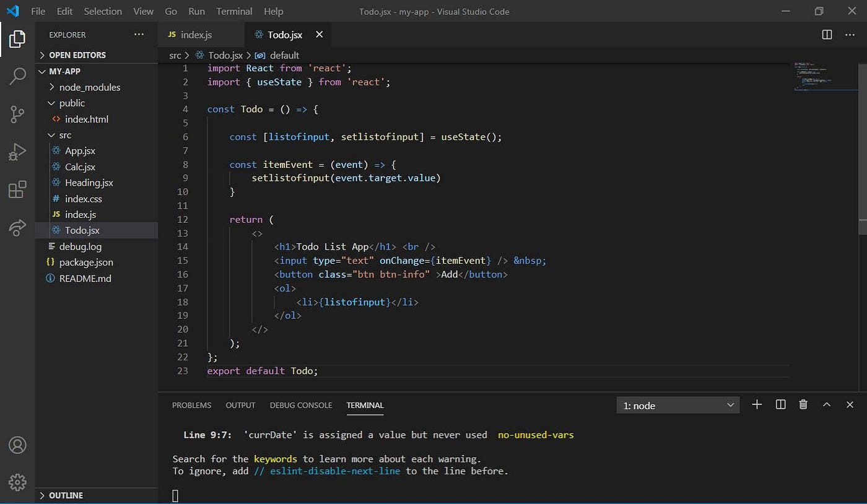Viewport: 867px width, 504px height.
Task: Open the '1: node' terminal dropdown
Action: point(677,405)
